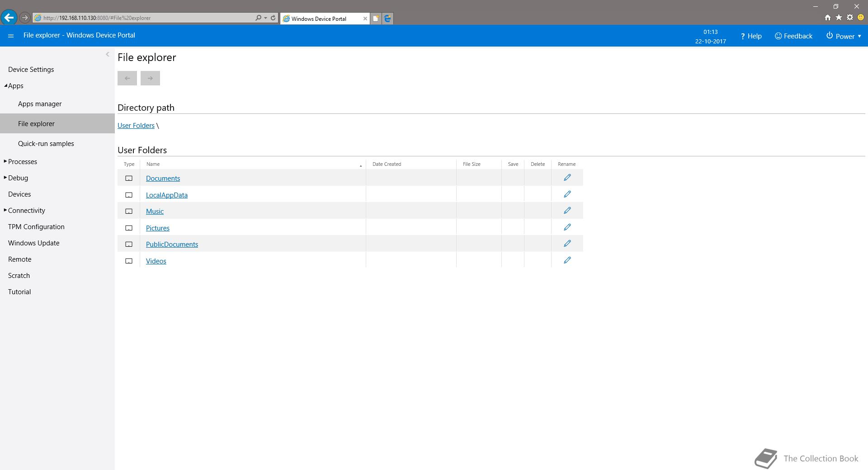Click the folder type icon for Pictures
Viewport: 868px width, 470px height.
pyautogui.click(x=129, y=228)
